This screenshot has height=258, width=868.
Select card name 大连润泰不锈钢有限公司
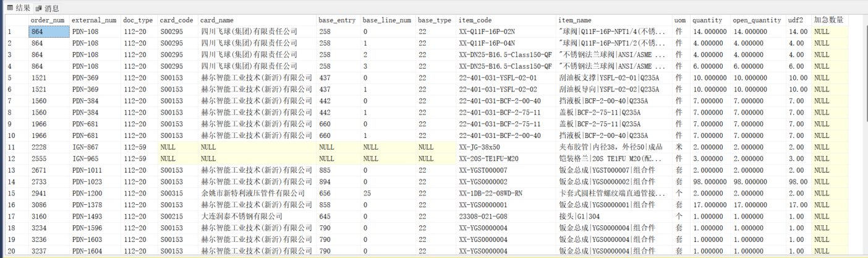point(242,216)
